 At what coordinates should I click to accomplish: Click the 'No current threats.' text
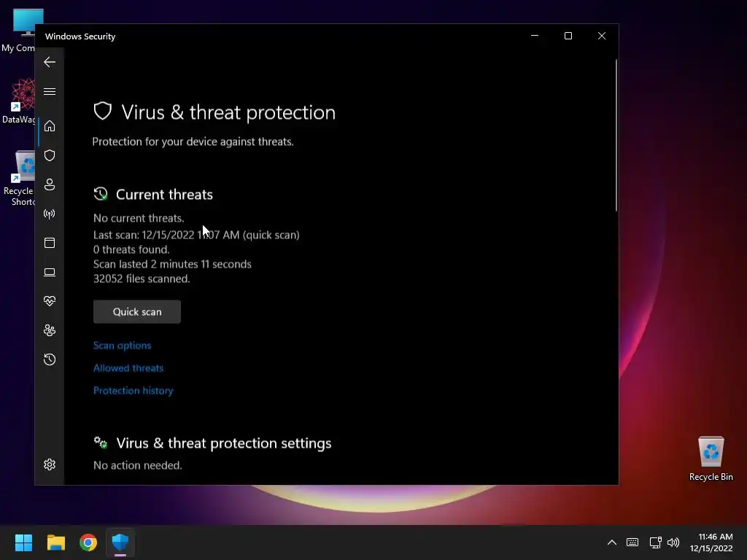click(x=139, y=218)
